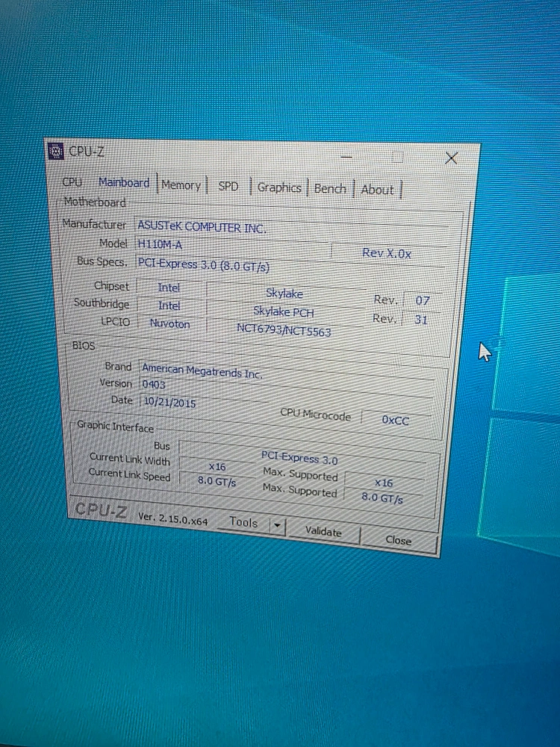Screen dimensions: 560x747
Task: Close the CPU-Z window with X
Action: click(x=451, y=158)
